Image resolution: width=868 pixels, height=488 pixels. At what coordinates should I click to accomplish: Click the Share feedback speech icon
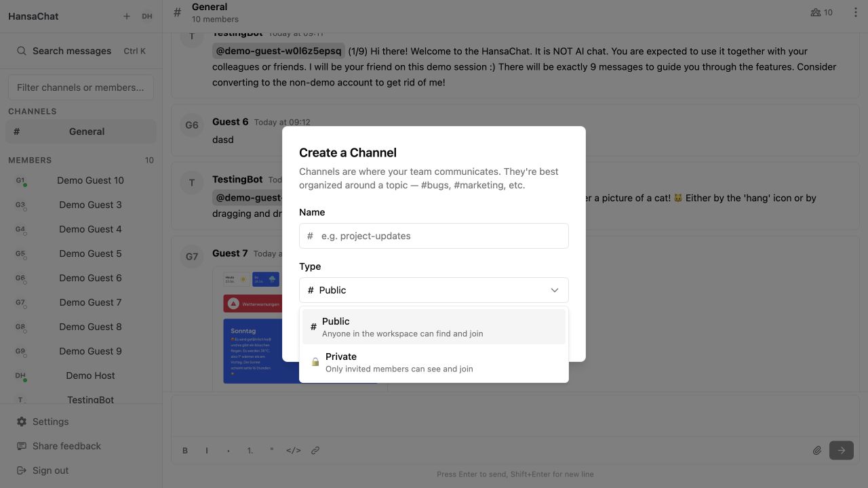(x=22, y=446)
